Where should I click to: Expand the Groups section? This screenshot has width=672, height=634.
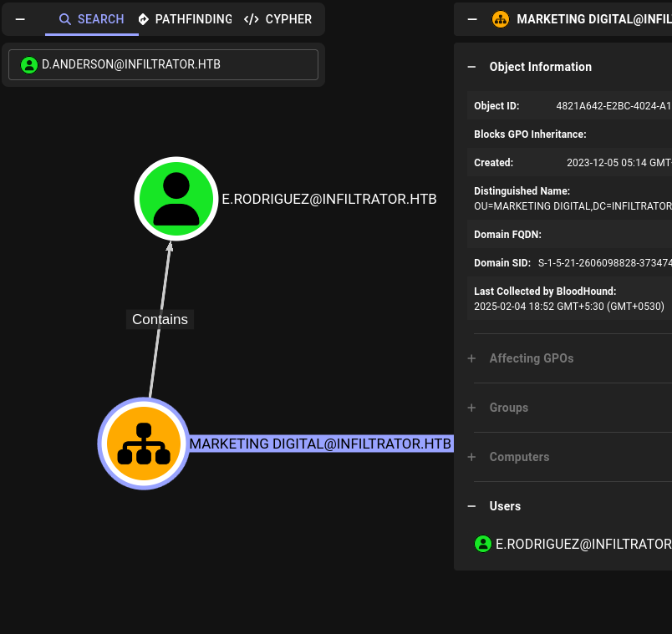click(471, 408)
